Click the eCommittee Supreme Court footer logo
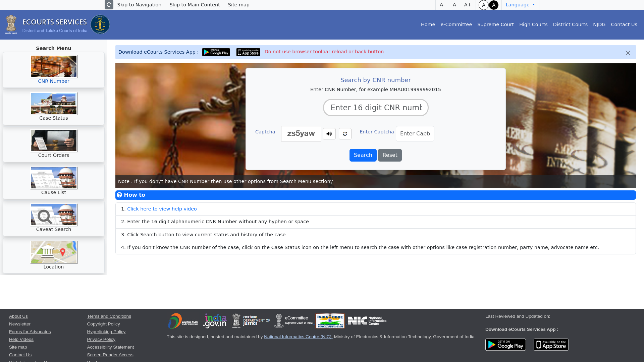The image size is (644, 362). coord(293,321)
